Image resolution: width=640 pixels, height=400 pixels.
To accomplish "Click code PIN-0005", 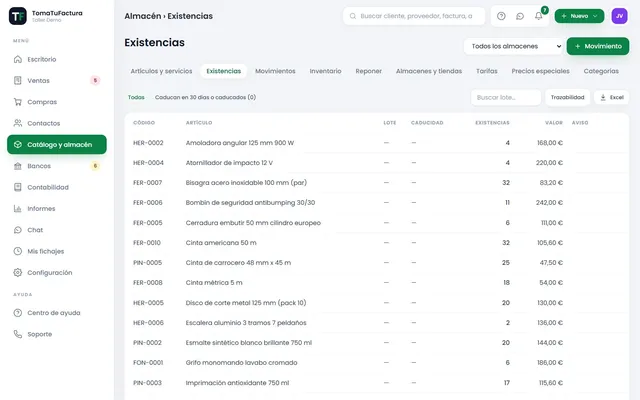I will tap(147, 262).
